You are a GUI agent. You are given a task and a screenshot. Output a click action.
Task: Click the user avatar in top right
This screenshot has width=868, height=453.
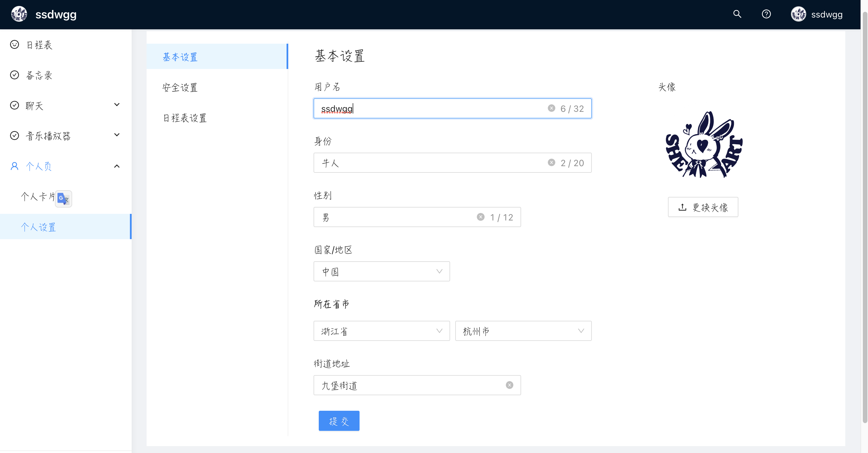[798, 14]
